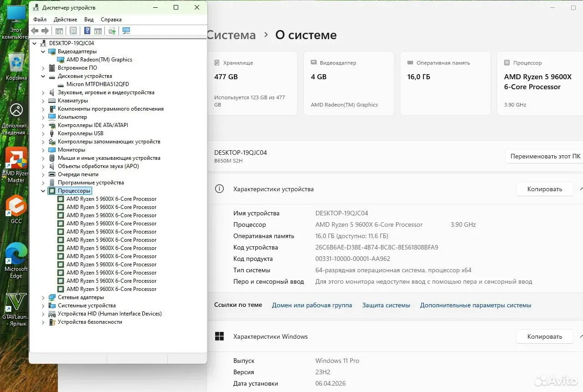Click the Клавиатуры keyboard icon

(x=52, y=101)
